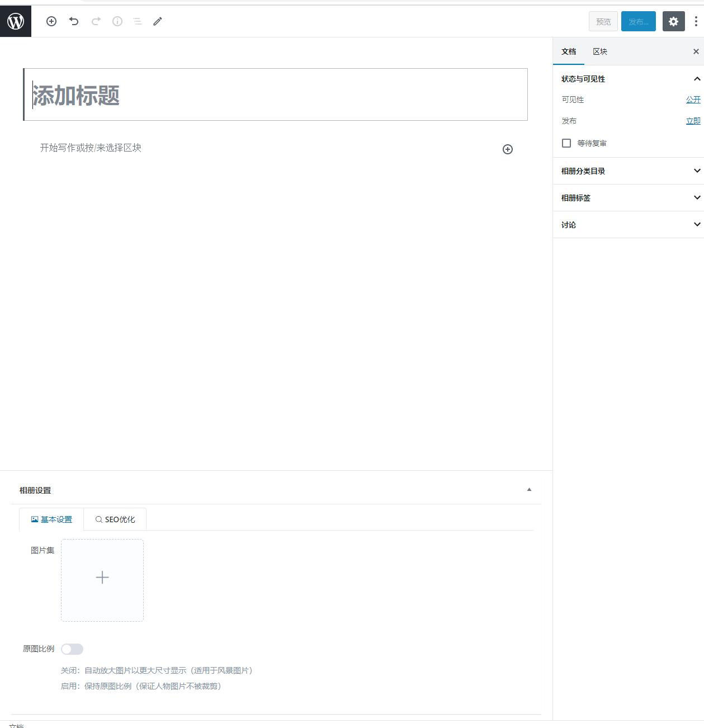The image size is (704, 728).
Task: Change visibility via 公开 link
Action: pos(693,100)
